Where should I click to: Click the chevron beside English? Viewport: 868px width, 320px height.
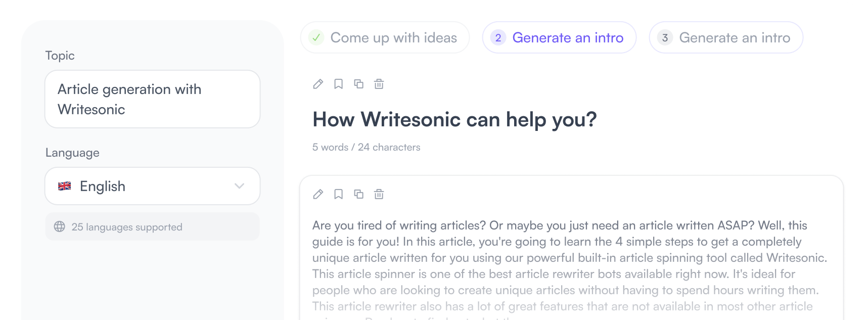point(239,186)
